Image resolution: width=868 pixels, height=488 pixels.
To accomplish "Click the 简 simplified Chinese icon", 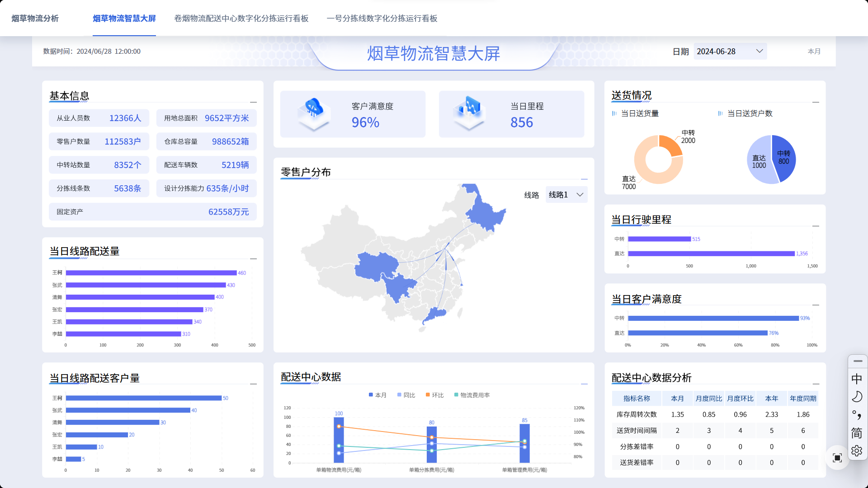I will click(x=857, y=433).
